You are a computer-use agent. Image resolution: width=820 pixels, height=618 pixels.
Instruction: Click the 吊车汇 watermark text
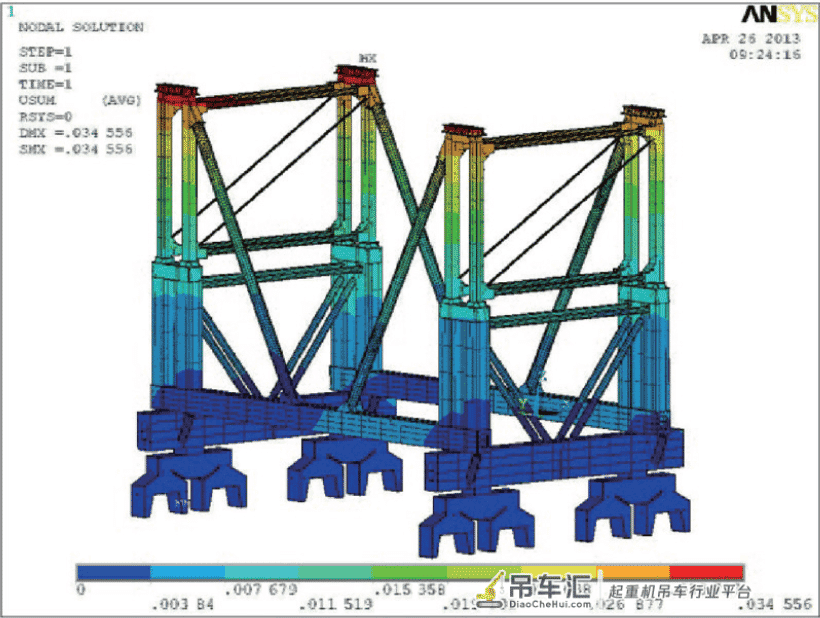coord(550,586)
